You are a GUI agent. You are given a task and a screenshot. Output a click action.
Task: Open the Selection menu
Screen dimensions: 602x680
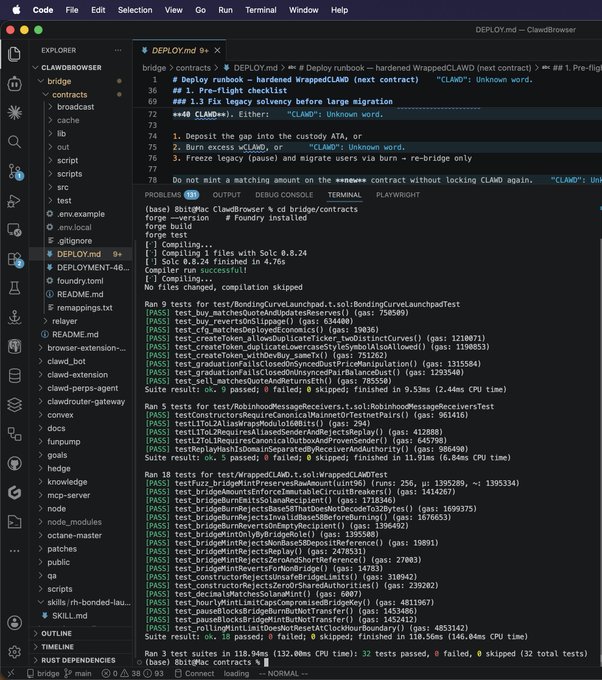pos(135,10)
